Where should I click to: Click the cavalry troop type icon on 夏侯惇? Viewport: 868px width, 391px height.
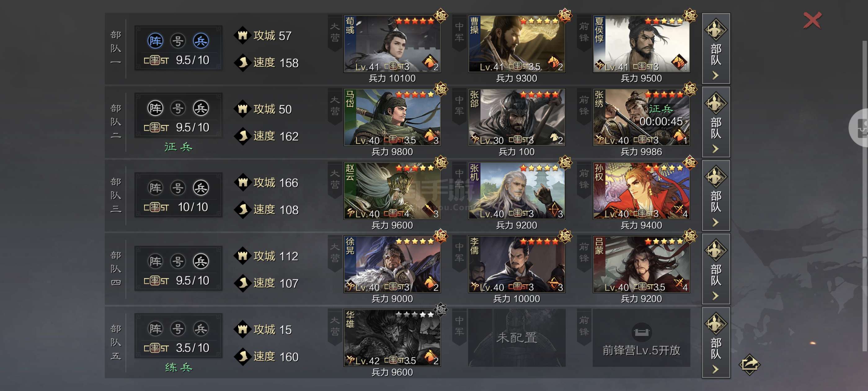coord(679,62)
